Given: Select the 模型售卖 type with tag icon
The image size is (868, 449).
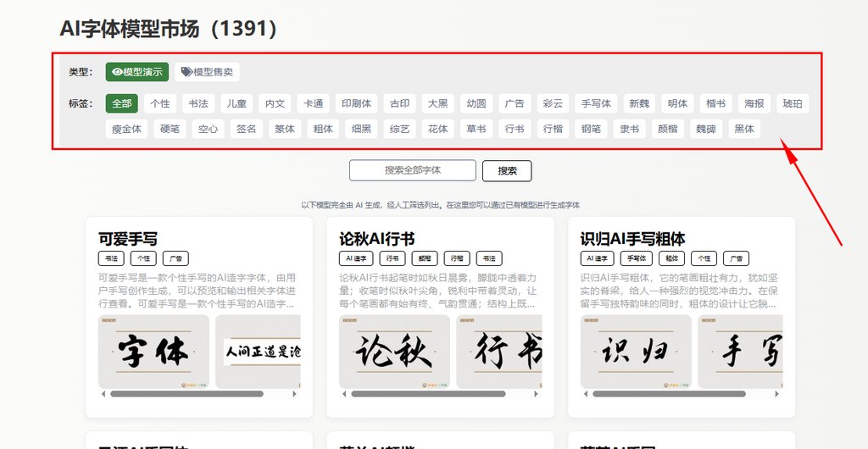Looking at the screenshot, I should [x=207, y=72].
